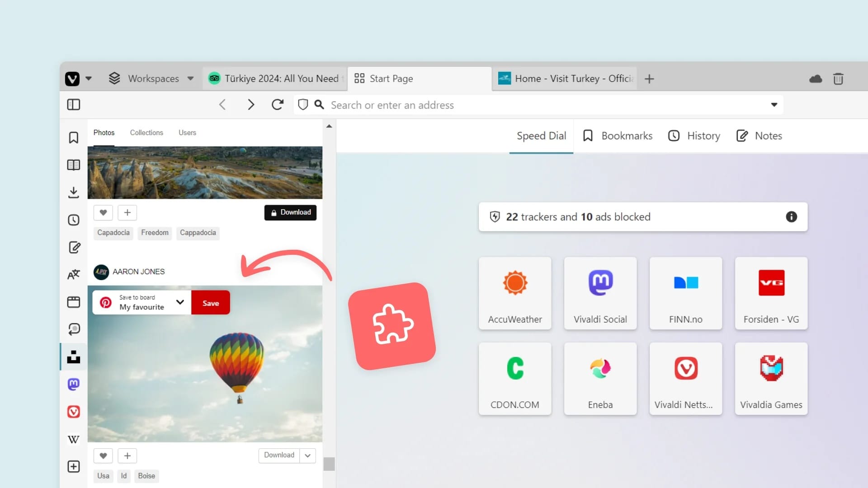Click the Save button on Pinterest overlay
Viewport: 868px width, 488px height.
[210, 303]
